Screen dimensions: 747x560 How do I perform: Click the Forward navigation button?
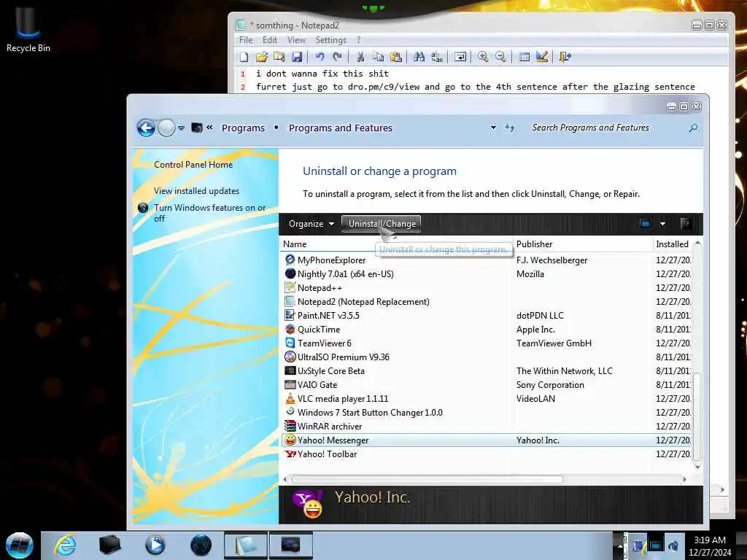coord(166,128)
